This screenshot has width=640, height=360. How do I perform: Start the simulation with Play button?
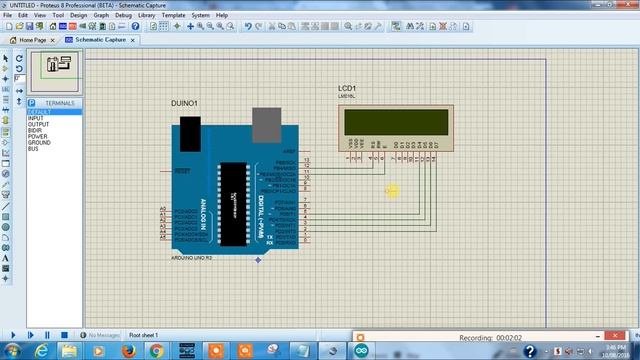pyautogui.click(x=13, y=335)
